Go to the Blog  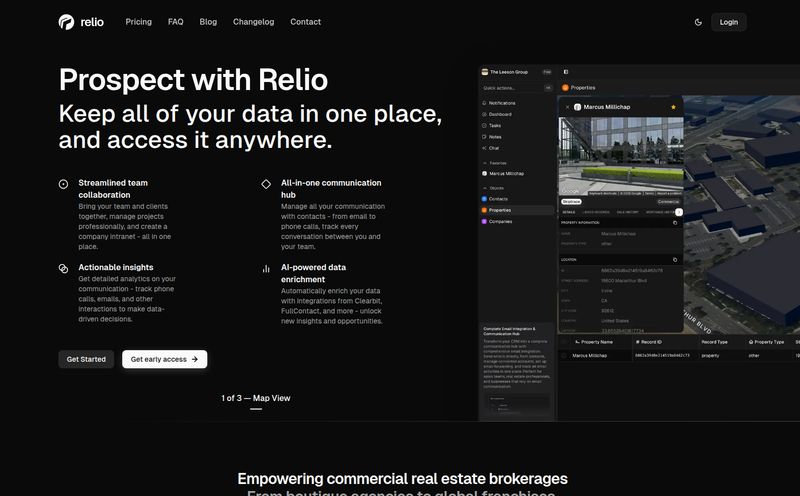tap(208, 22)
